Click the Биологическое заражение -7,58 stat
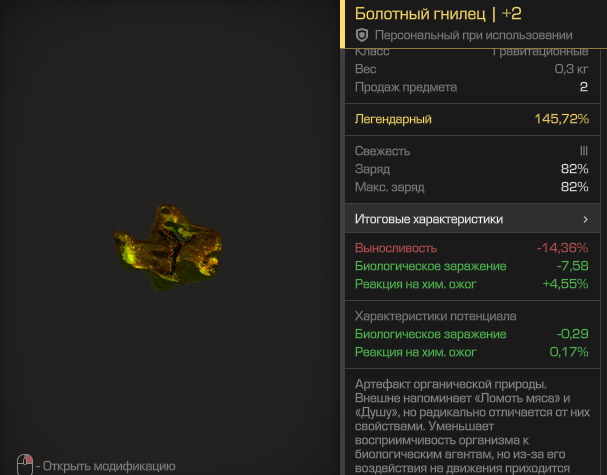The height and width of the screenshot is (475, 607). point(472,266)
